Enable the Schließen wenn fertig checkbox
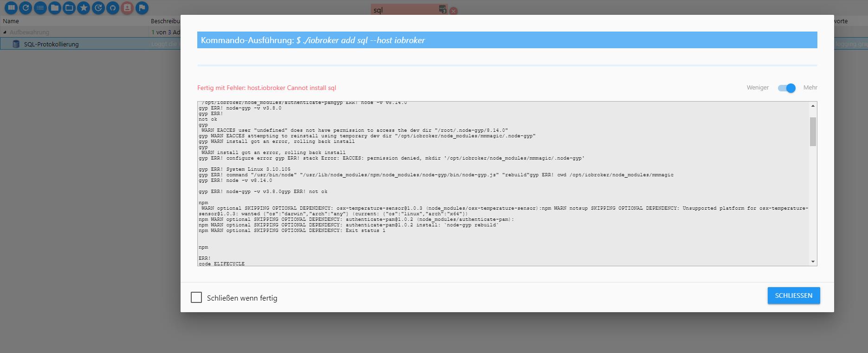868x353 pixels. (196, 297)
